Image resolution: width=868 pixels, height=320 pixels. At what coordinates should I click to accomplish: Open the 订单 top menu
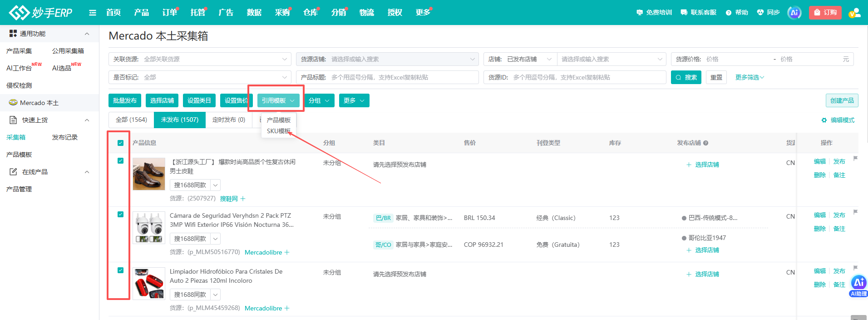click(x=170, y=13)
